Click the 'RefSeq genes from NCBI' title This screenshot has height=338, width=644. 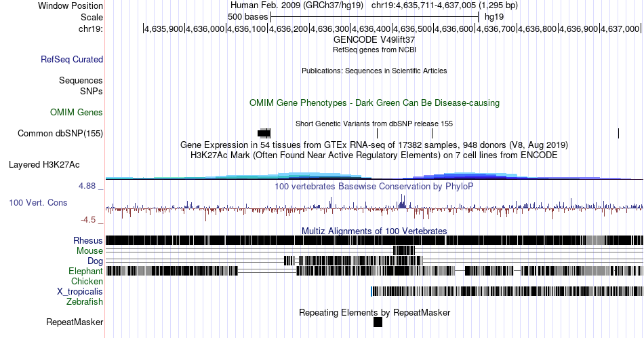[x=374, y=50]
